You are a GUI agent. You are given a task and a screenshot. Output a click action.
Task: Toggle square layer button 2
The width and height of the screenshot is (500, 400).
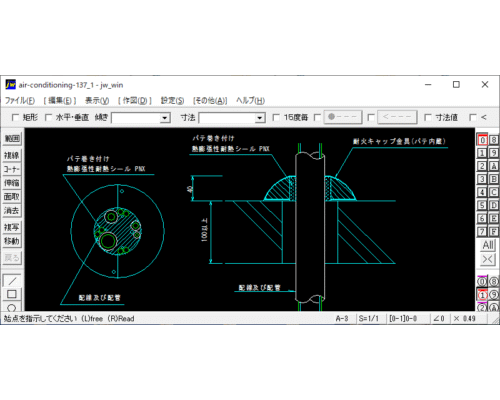coord(482,166)
